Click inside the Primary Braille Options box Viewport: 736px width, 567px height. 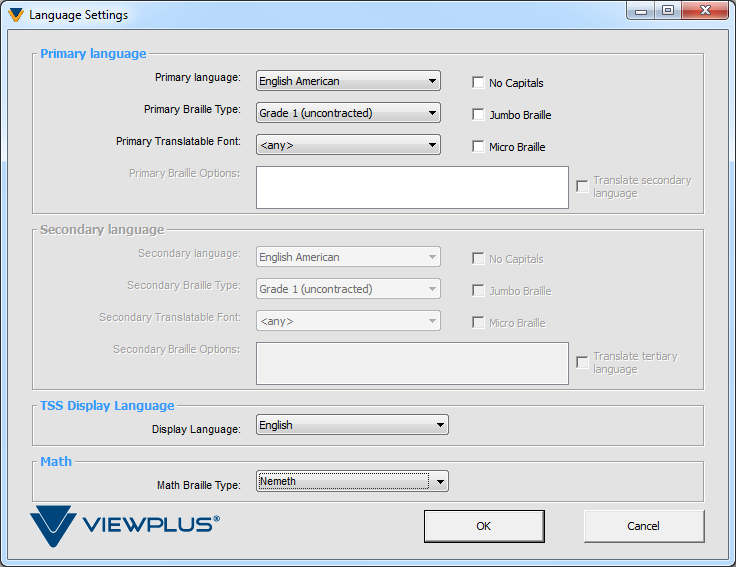point(412,187)
